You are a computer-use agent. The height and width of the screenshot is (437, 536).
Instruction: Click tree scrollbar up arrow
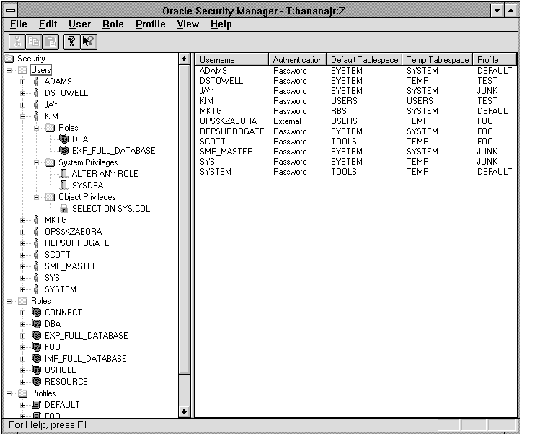pyautogui.click(x=184, y=59)
